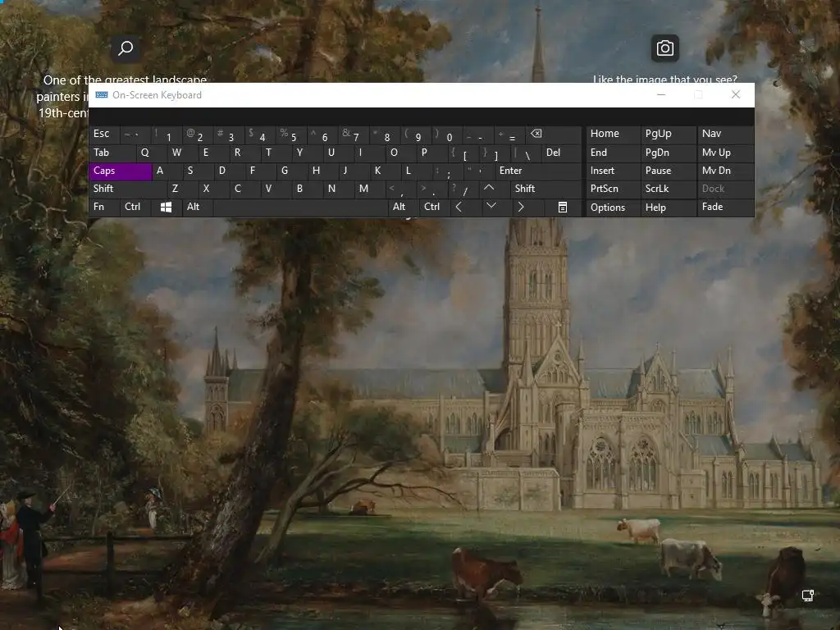Click the search magnifier icon on lock screen

click(x=126, y=48)
